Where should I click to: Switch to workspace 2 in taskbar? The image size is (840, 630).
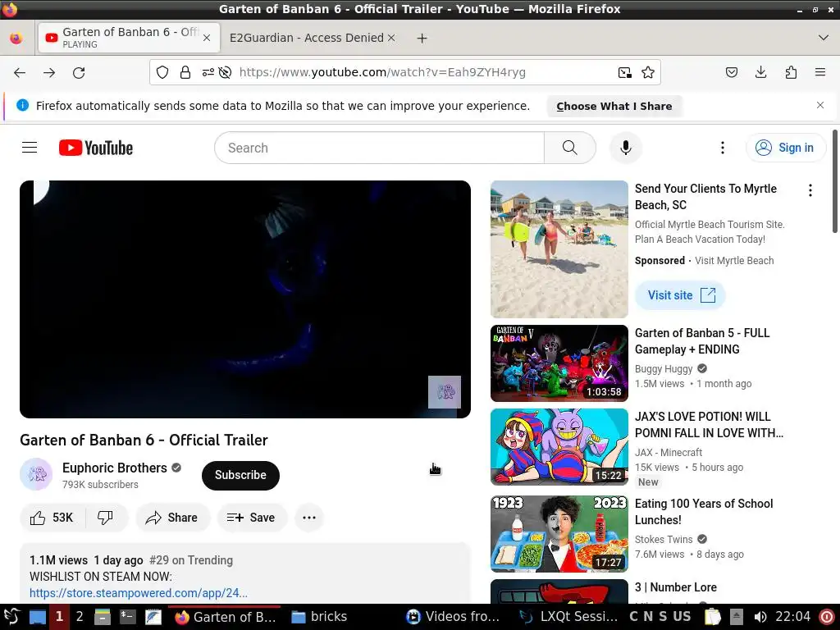pyautogui.click(x=80, y=617)
